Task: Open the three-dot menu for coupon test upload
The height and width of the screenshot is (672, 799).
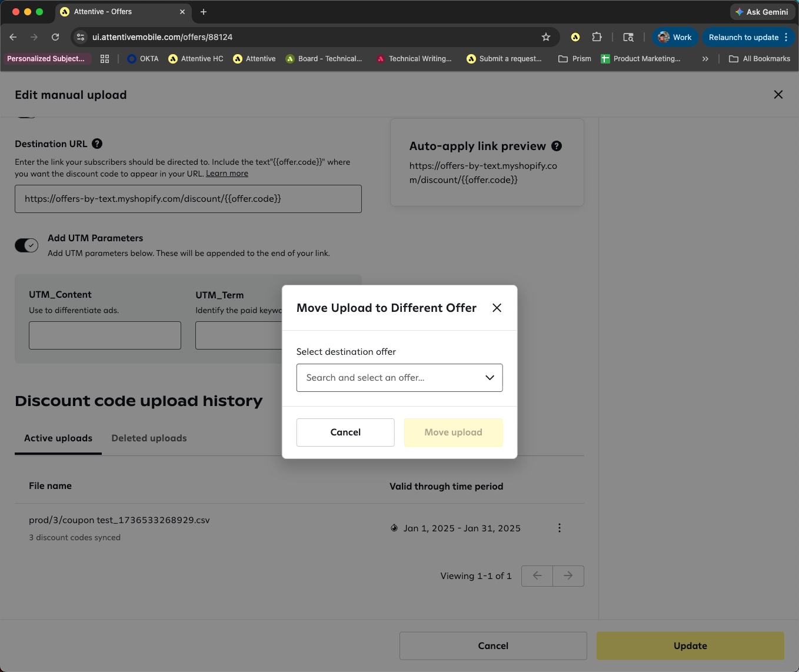Action: click(x=559, y=528)
